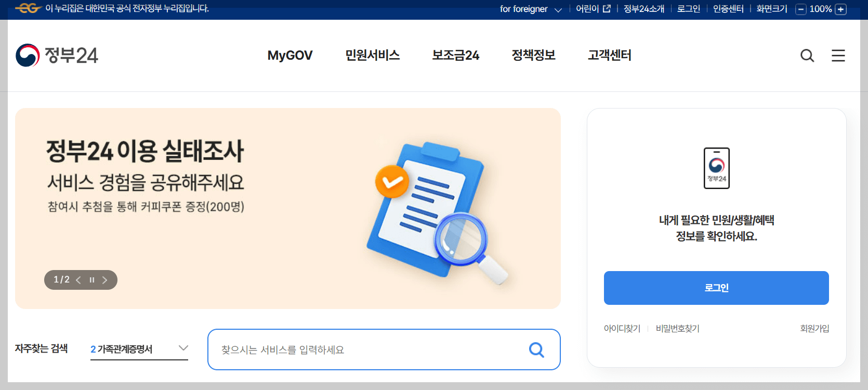Open the header search magnifier icon
The width and height of the screenshot is (868, 390).
pos(807,56)
